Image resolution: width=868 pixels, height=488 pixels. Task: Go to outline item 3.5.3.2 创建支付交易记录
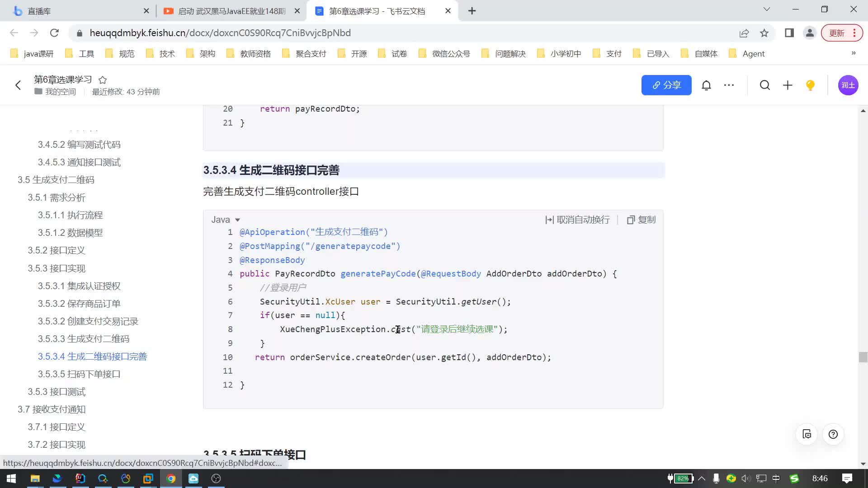[x=88, y=321]
